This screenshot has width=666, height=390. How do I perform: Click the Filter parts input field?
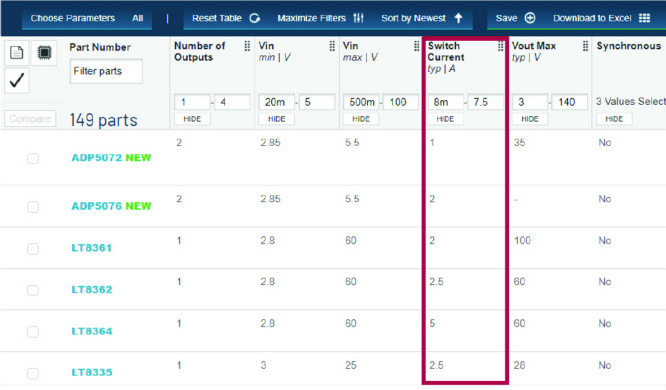pos(106,71)
